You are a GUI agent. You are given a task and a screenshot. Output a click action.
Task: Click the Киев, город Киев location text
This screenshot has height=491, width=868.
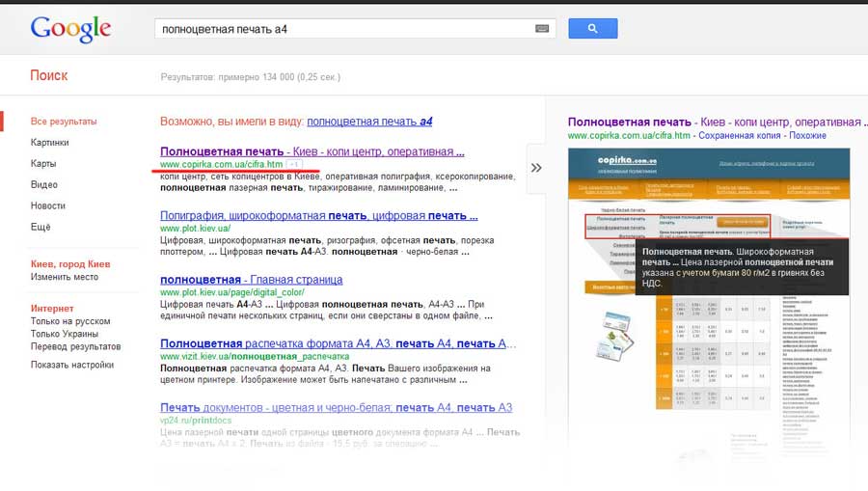70,264
